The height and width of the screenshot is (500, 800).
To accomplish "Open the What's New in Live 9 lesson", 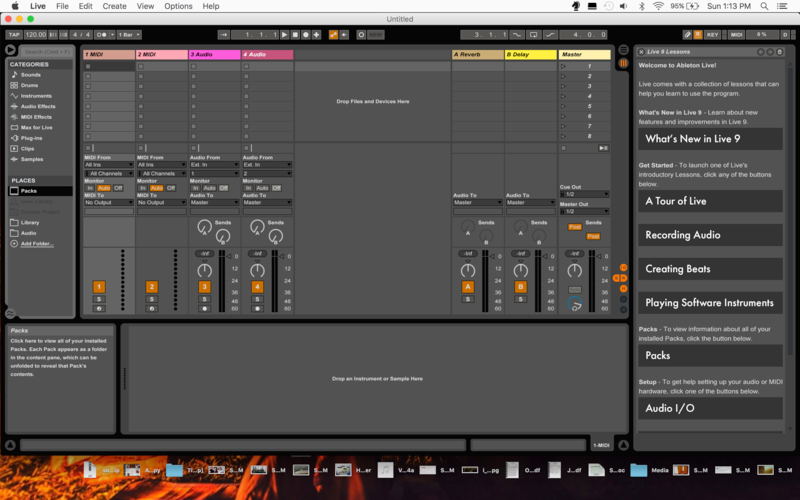I will [710, 139].
